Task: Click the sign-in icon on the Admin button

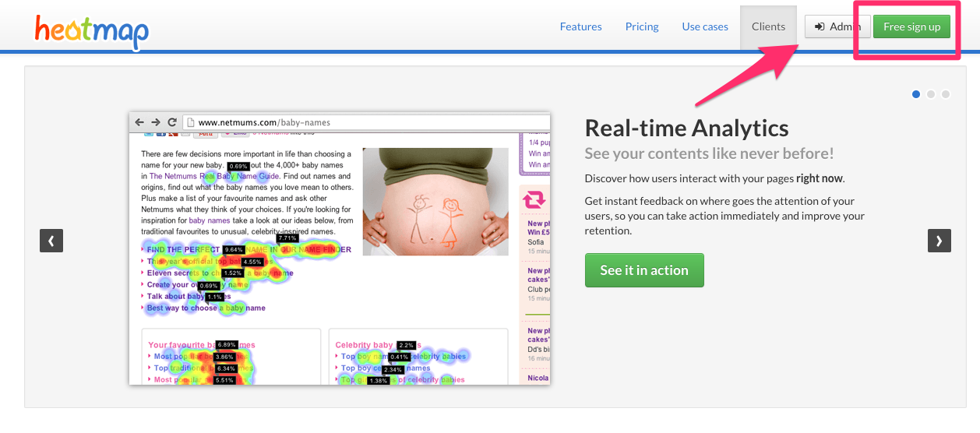Action: coord(820,26)
